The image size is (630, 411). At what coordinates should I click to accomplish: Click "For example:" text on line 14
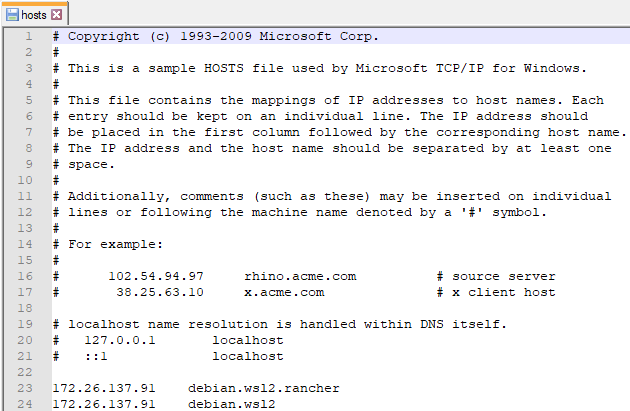115,244
